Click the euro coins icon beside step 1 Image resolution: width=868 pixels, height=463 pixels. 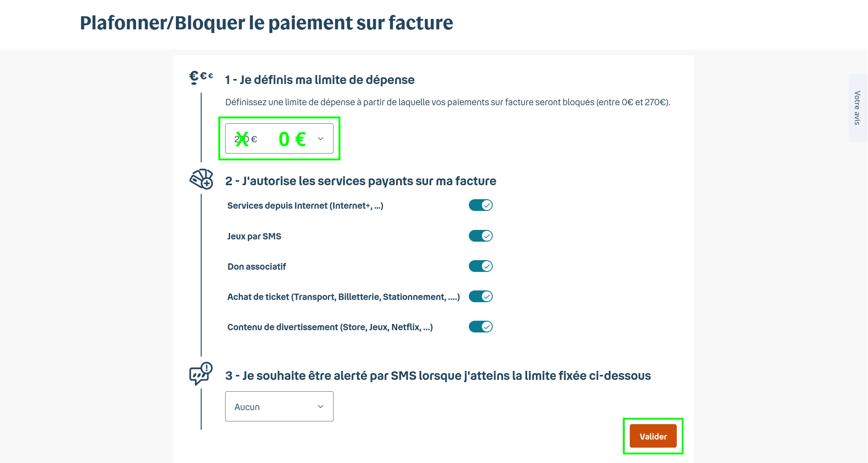200,77
